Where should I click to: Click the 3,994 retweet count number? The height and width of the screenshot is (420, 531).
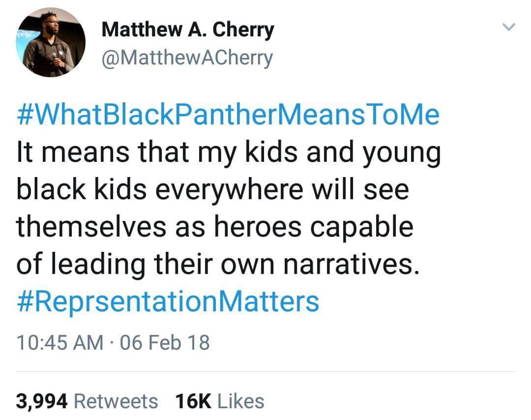41,401
